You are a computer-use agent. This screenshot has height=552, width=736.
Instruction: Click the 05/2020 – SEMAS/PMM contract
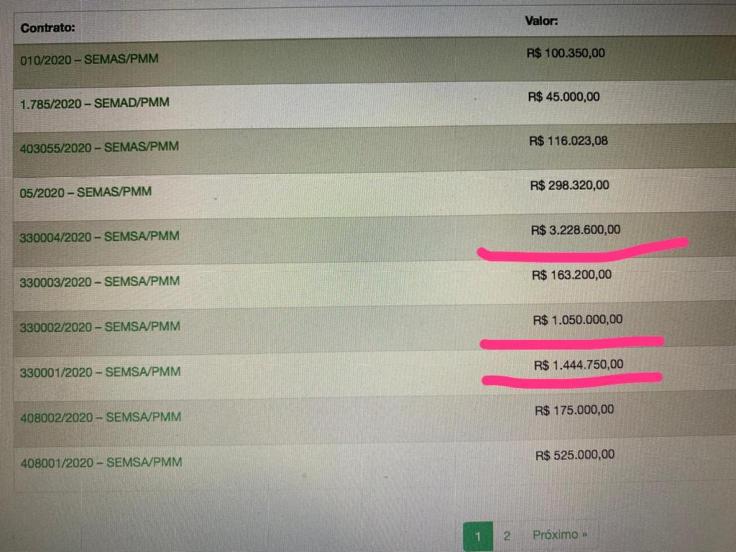tap(86, 192)
